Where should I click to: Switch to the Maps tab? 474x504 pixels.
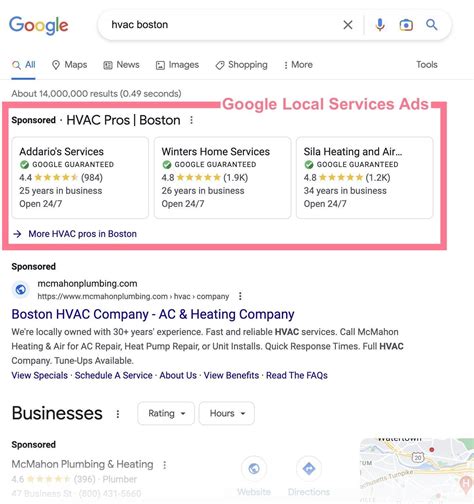tap(70, 65)
